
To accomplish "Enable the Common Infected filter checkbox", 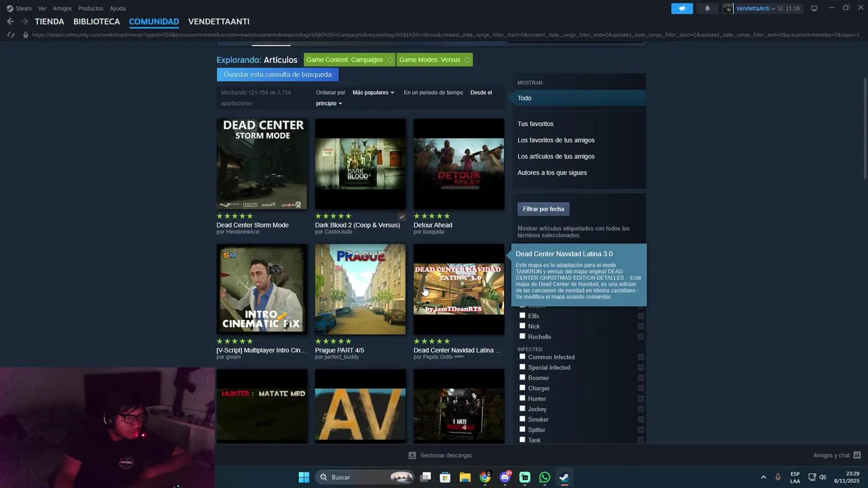I will pos(522,357).
